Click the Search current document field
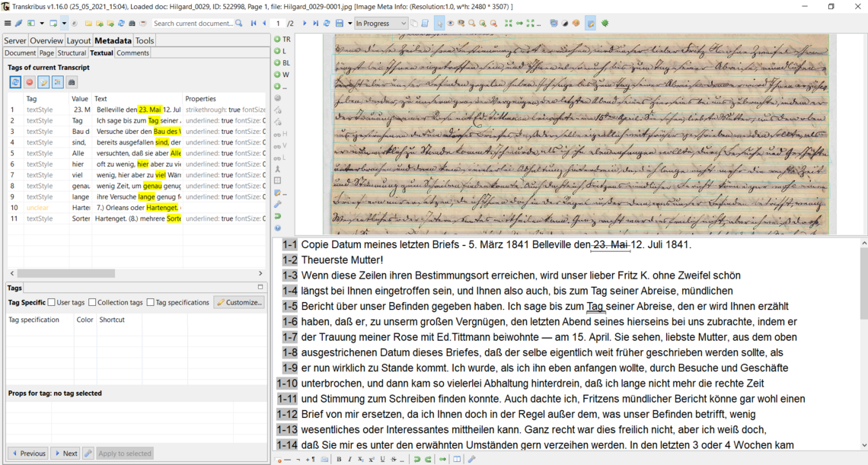868x465 pixels. click(x=194, y=24)
